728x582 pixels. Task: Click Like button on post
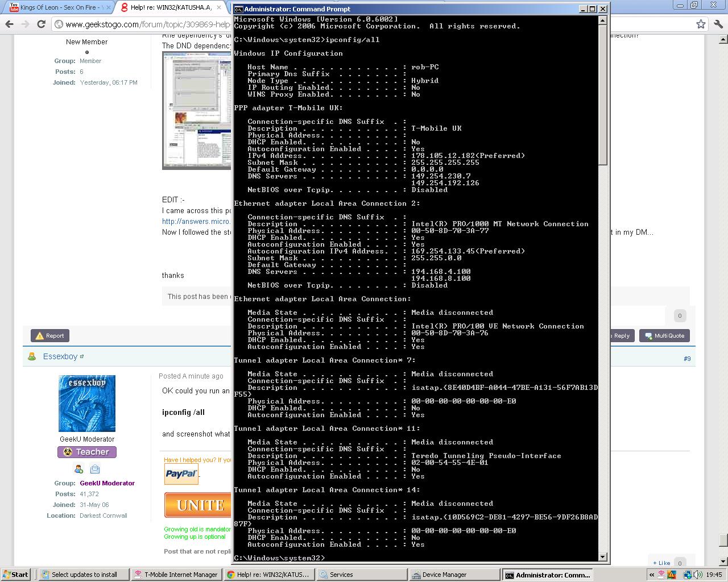pos(661,563)
